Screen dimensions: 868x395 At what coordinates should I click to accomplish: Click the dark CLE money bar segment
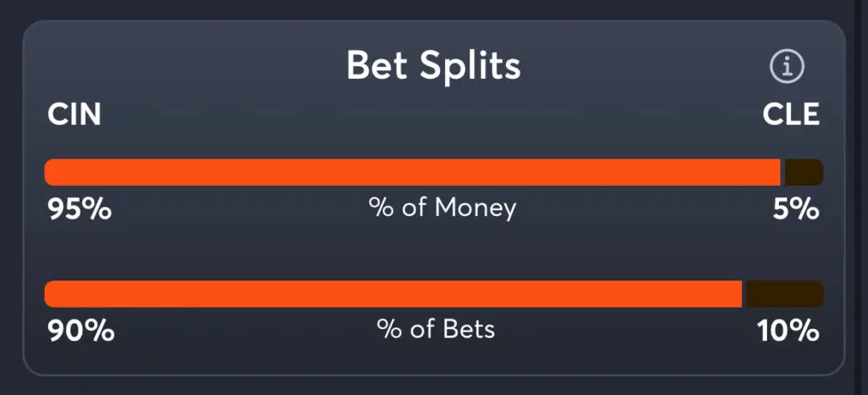(x=804, y=172)
